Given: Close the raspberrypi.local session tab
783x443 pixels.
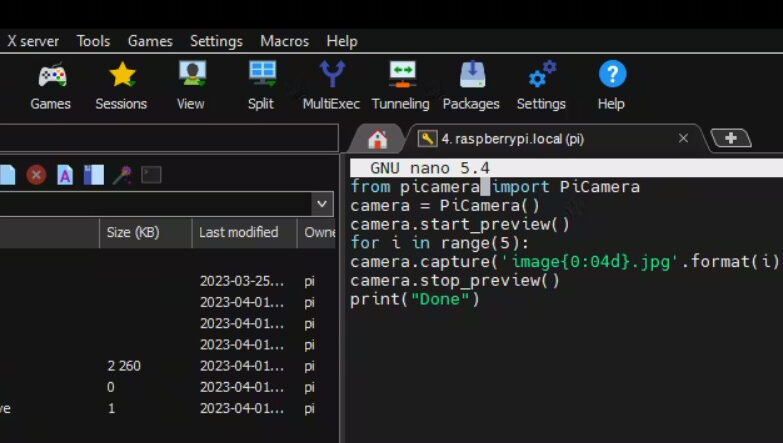Looking at the screenshot, I should coord(684,138).
